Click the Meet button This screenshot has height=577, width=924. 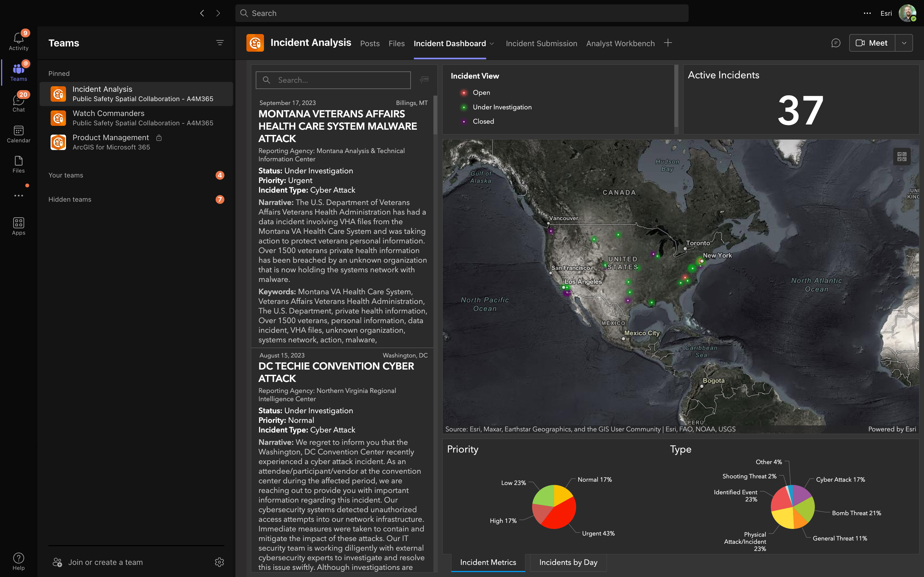click(872, 43)
